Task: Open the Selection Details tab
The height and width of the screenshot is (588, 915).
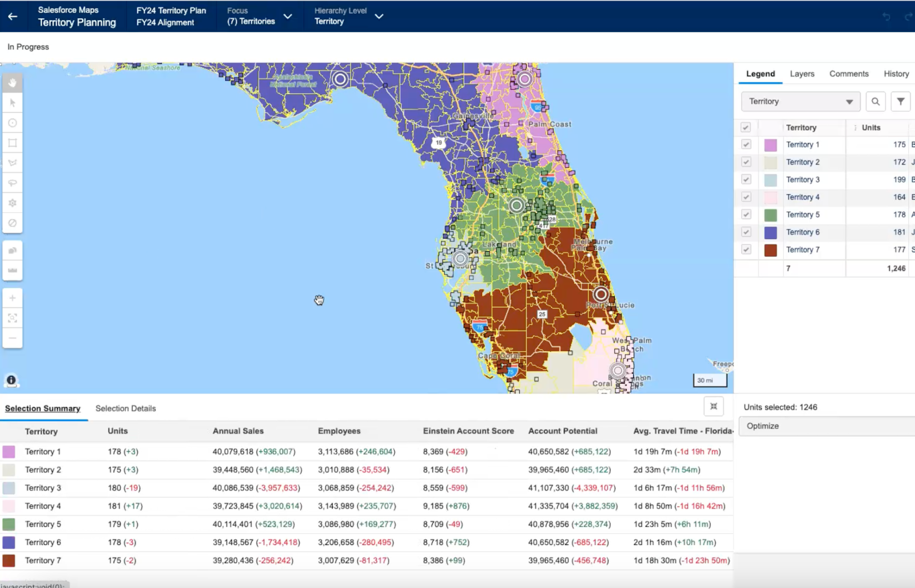Action: (125, 408)
